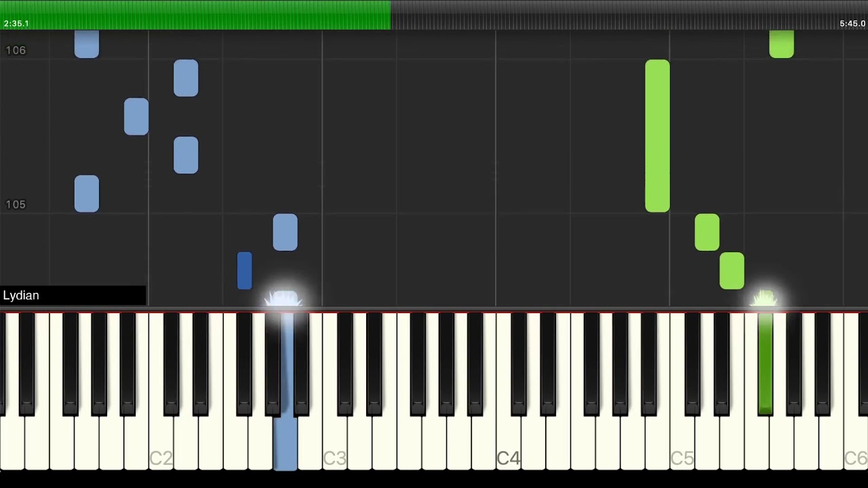
Task: Tap the green highlighted F#5 black key
Action: click(x=765, y=363)
